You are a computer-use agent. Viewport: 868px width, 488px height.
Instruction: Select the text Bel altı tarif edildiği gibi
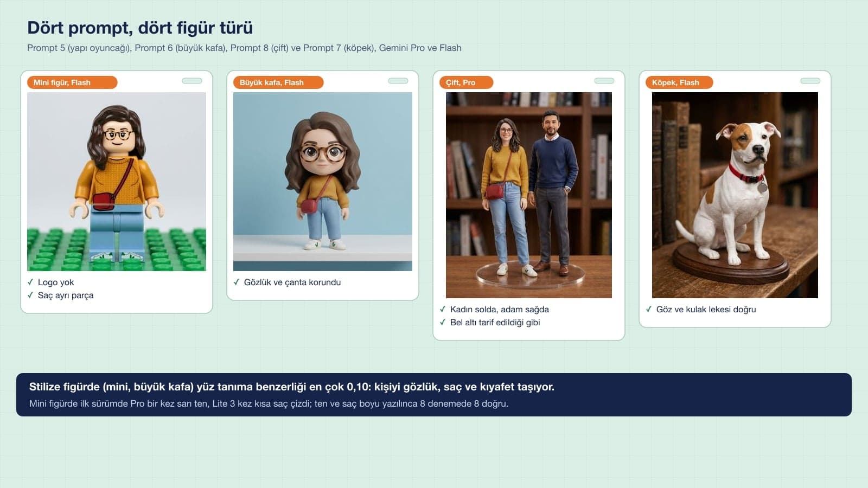click(x=495, y=322)
